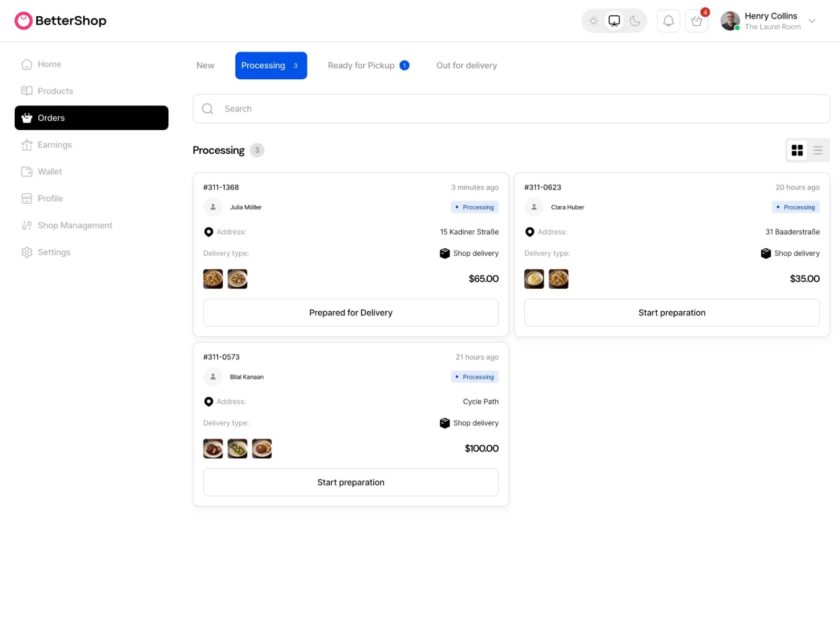This screenshot has height=630, width=840.
Task: Click the Processing status badge on Bilal Kanaan order
Action: tap(475, 376)
